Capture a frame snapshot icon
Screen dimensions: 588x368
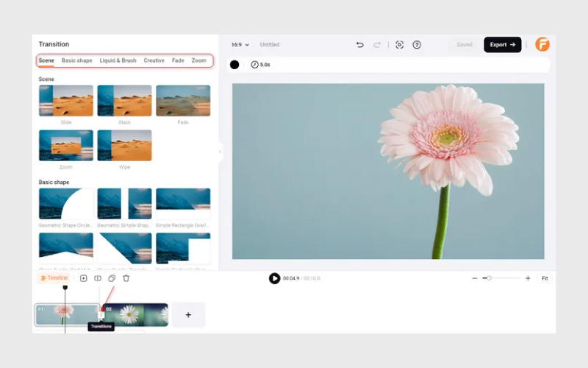click(x=399, y=45)
